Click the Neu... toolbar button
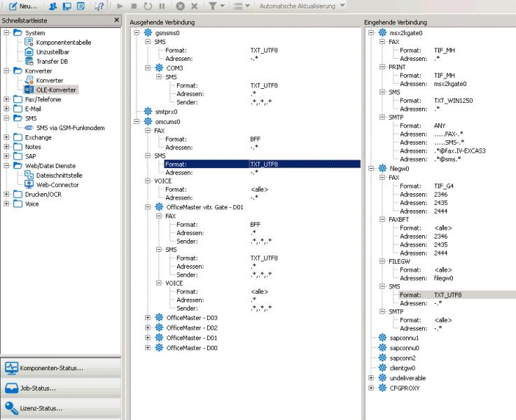The width and height of the screenshot is (516, 420). [24, 6]
